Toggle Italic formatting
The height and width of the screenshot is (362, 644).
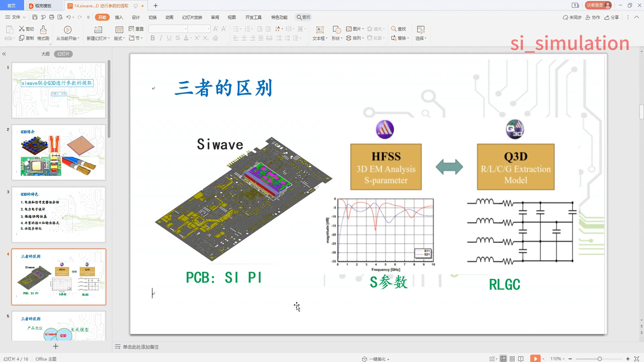(161, 38)
